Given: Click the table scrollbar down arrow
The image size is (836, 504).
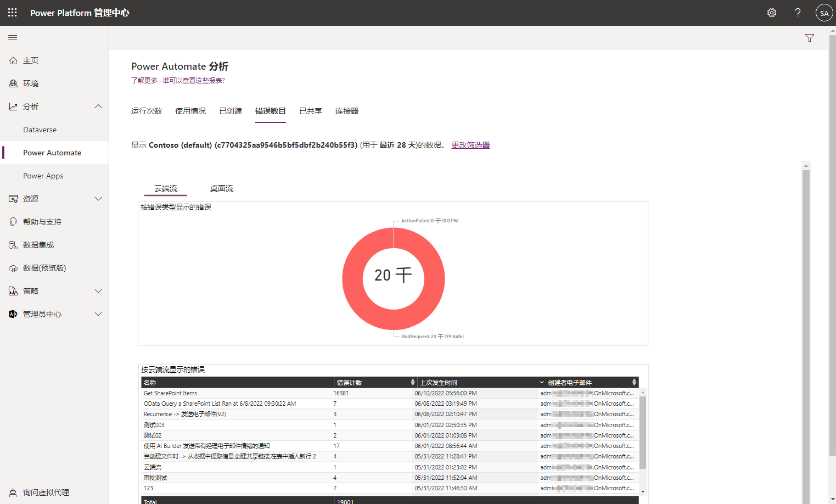Looking at the screenshot, I should (x=643, y=491).
